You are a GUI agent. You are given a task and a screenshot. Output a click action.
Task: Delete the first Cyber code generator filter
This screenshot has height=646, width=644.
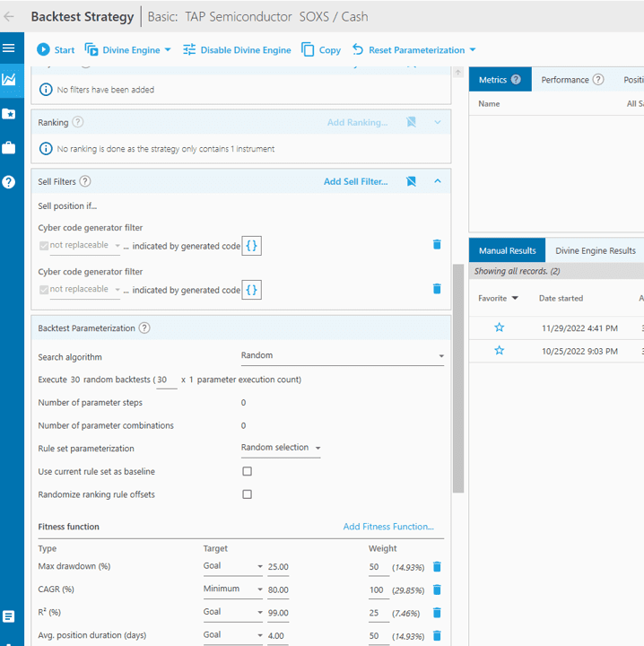pyautogui.click(x=437, y=244)
